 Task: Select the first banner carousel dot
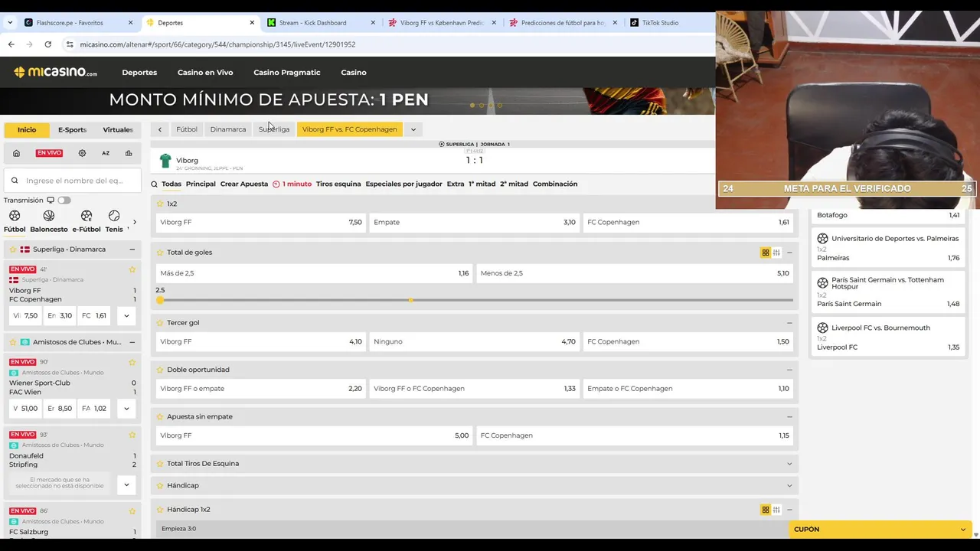pos(472,105)
